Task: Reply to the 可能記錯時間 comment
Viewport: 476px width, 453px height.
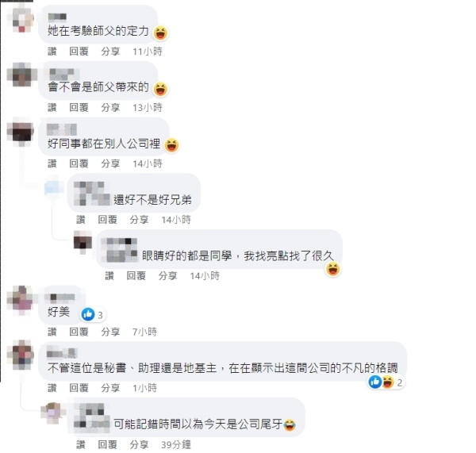Action: (x=107, y=445)
